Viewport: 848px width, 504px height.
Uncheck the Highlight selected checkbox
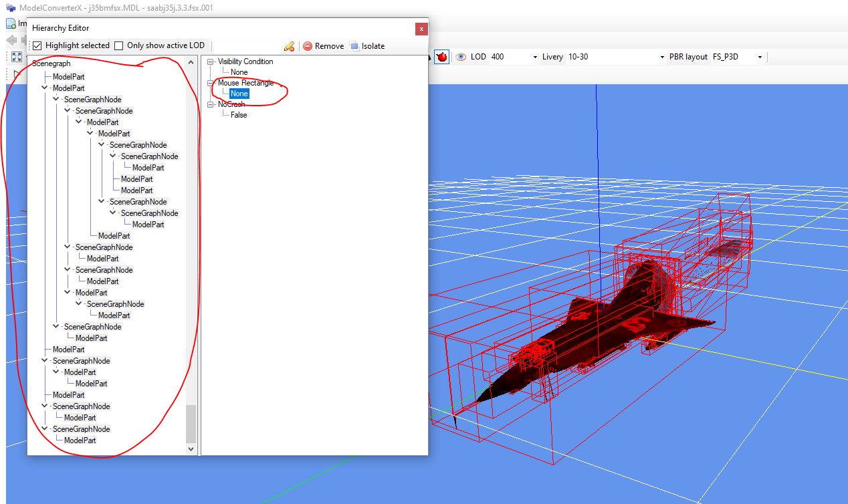tap(37, 45)
